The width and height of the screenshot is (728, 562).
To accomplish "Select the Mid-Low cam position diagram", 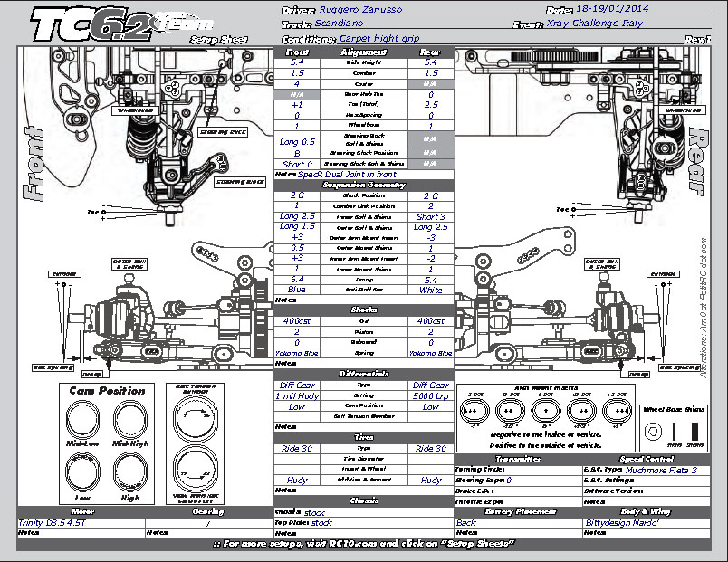I will click(x=82, y=419).
